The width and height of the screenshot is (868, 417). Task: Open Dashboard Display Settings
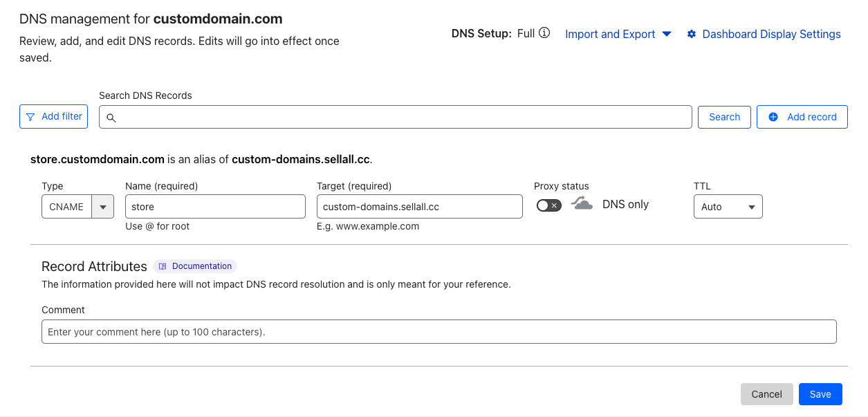click(x=770, y=34)
